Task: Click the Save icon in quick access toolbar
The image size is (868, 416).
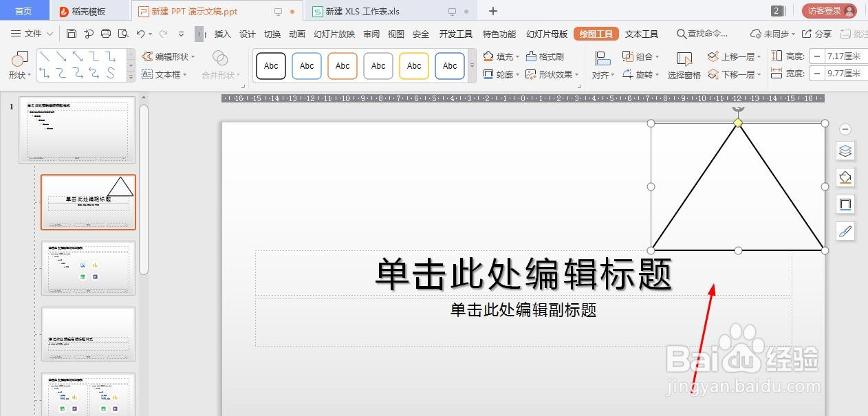Action: (71, 32)
